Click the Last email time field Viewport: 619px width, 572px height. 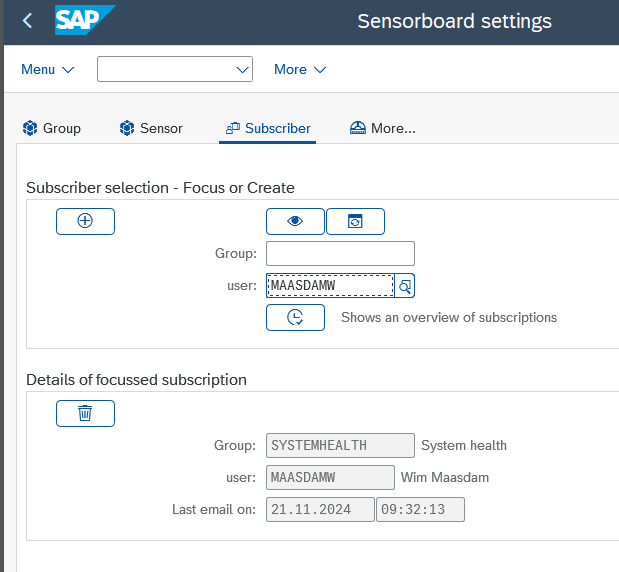pos(420,509)
